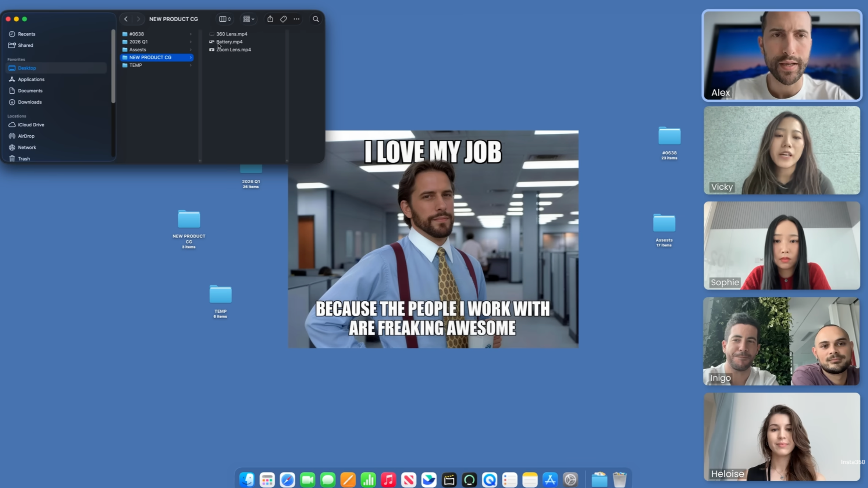868x488 pixels.
Task: Open the Finder group-by options dropdown
Action: click(249, 19)
